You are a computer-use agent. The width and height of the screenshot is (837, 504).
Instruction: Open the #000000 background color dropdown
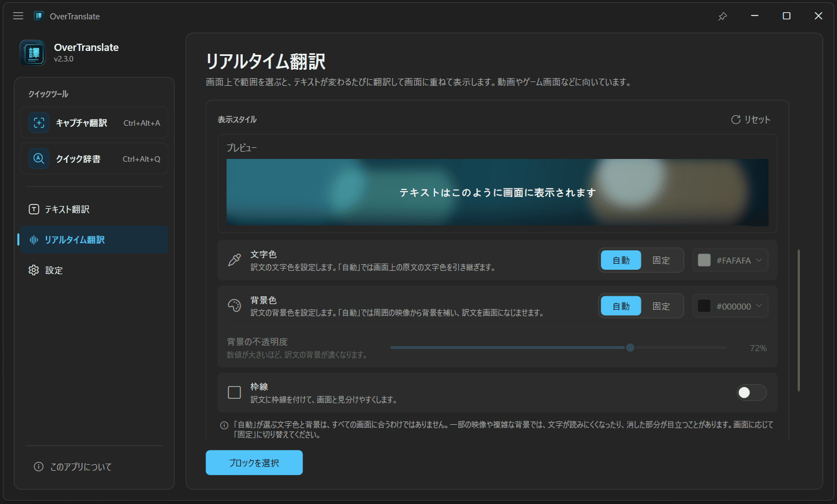[x=730, y=306]
